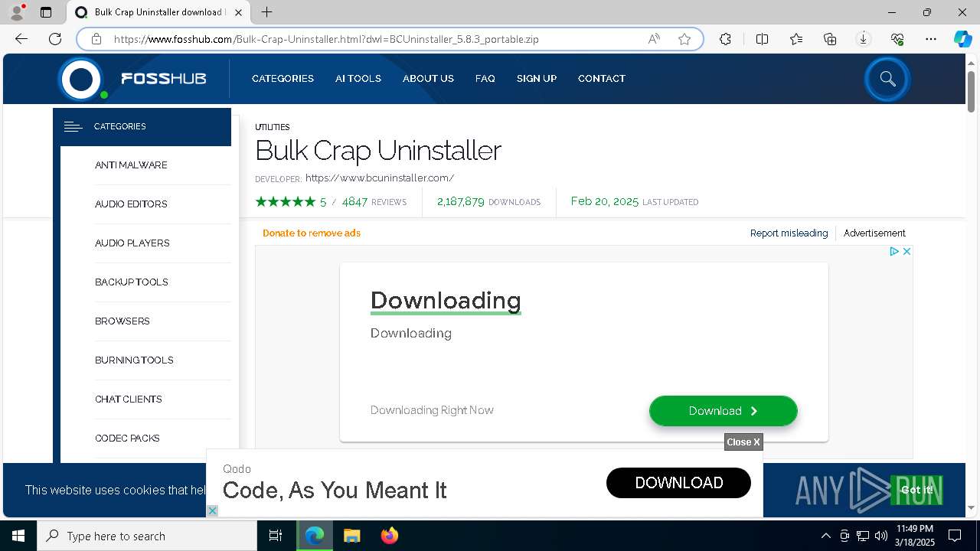Open tab actions menu icon
980x551 pixels.
pos(46,12)
